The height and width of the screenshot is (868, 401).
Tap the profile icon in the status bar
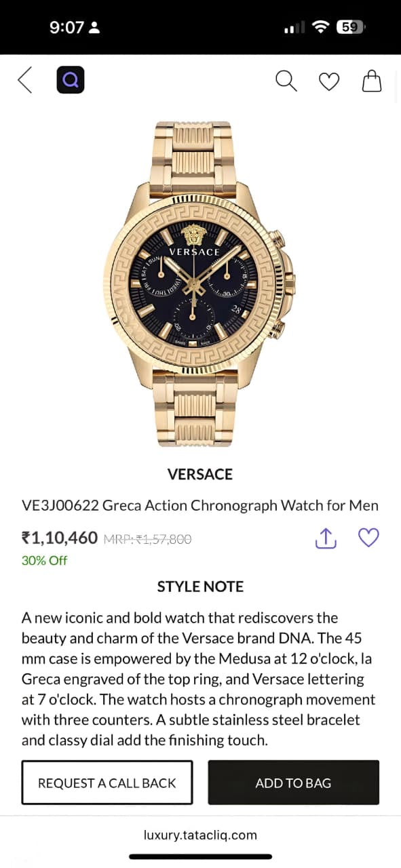coord(95,28)
